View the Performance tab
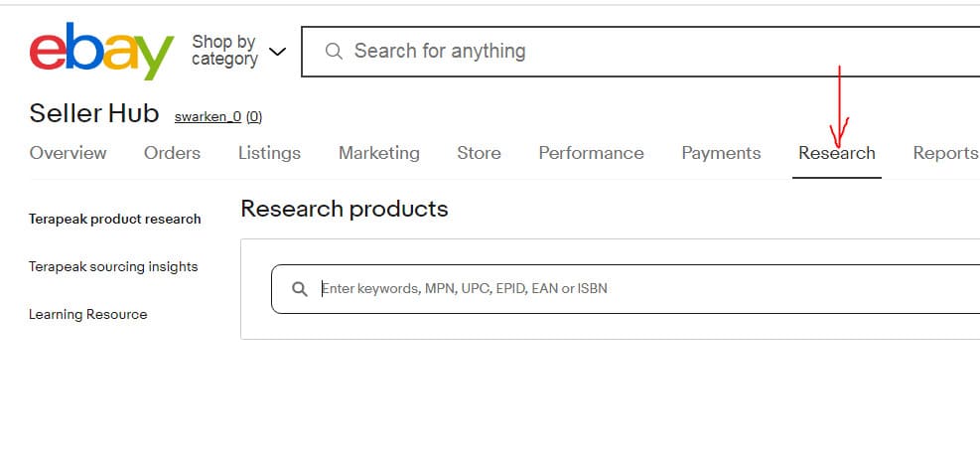980x460 pixels. tap(591, 153)
